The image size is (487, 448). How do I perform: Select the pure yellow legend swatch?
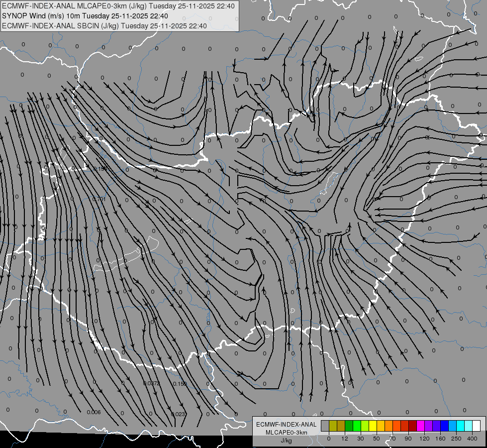373,426
